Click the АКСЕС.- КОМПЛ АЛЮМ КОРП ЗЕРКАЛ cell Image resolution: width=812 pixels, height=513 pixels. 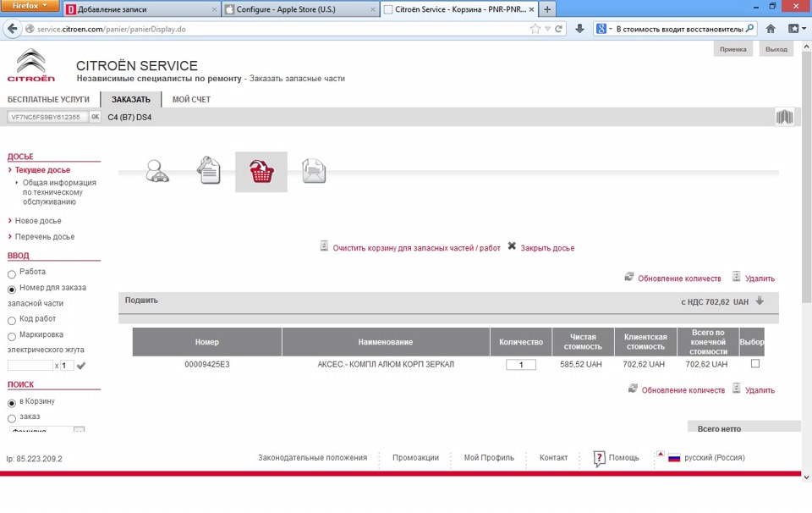click(x=386, y=364)
